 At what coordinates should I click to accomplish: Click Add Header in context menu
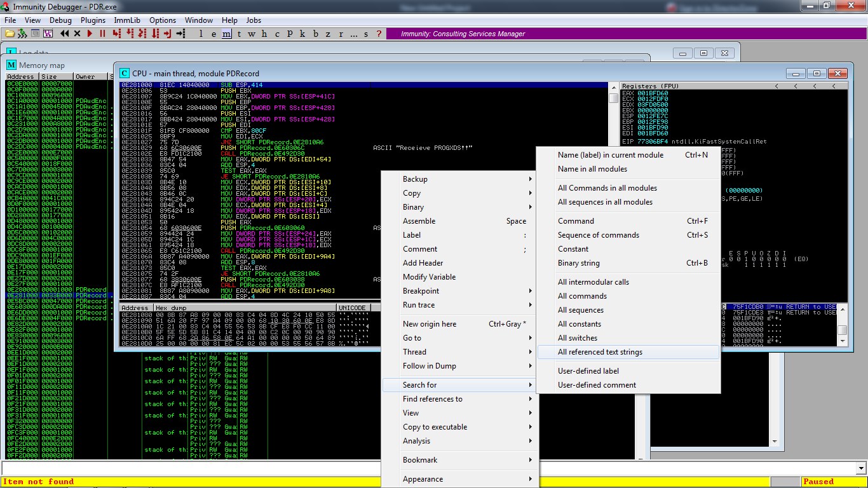pos(460,263)
